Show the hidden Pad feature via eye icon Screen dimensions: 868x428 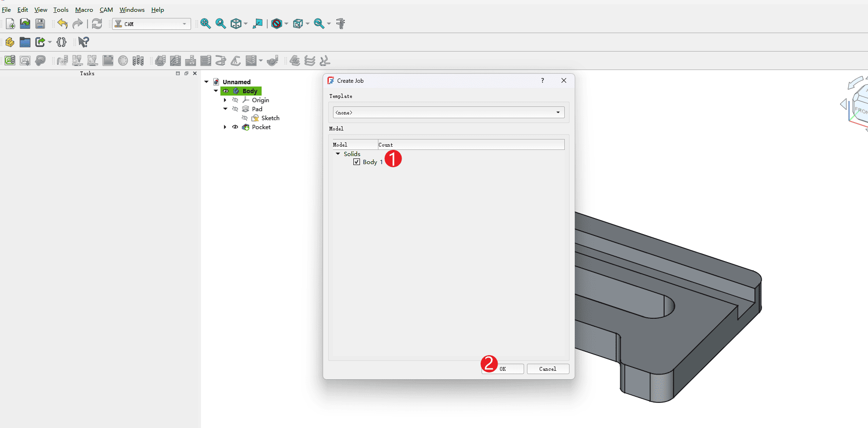[x=235, y=109]
